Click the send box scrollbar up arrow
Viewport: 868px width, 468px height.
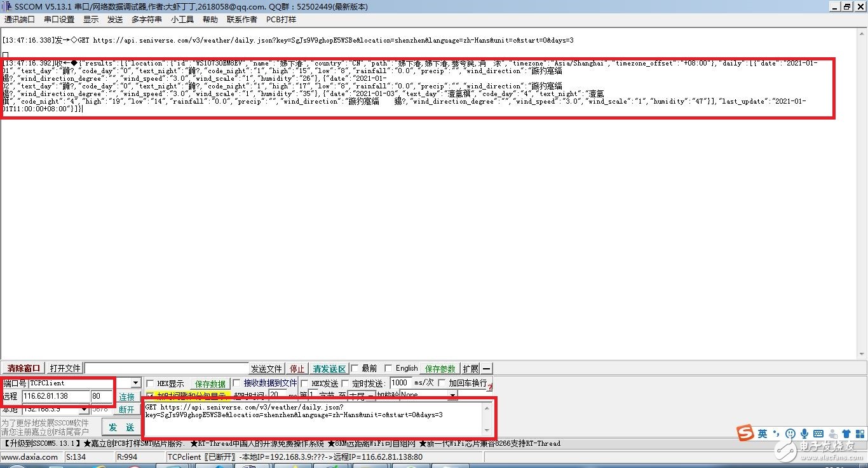point(488,407)
